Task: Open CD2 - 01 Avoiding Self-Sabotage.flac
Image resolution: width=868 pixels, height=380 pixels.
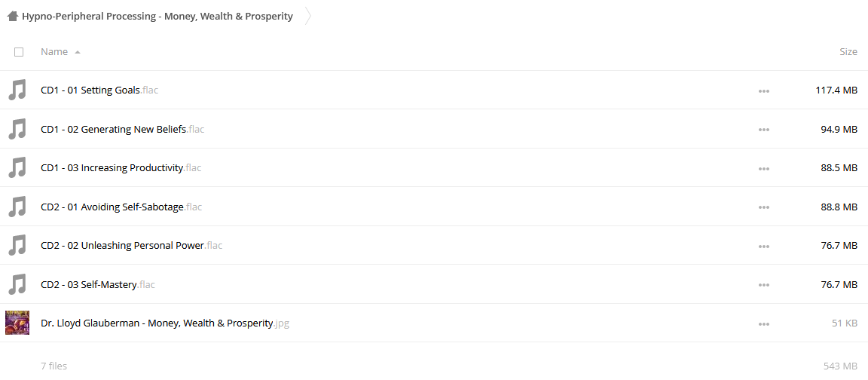Action: (121, 207)
